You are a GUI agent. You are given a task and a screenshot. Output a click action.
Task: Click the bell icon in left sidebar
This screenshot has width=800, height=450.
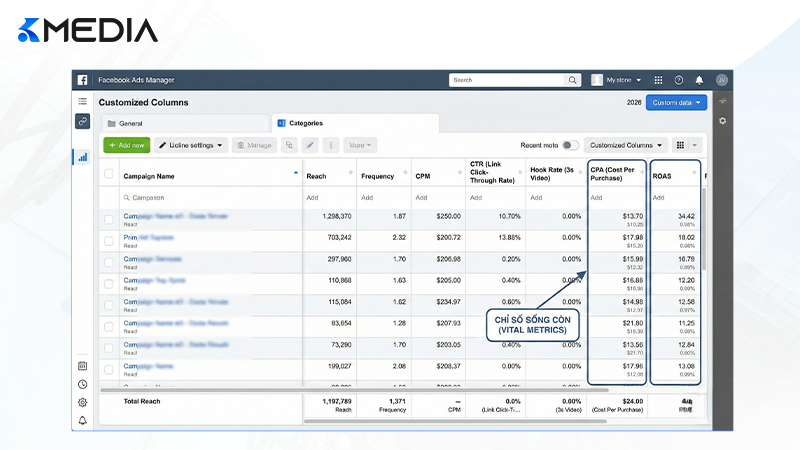pyautogui.click(x=82, y=420)
